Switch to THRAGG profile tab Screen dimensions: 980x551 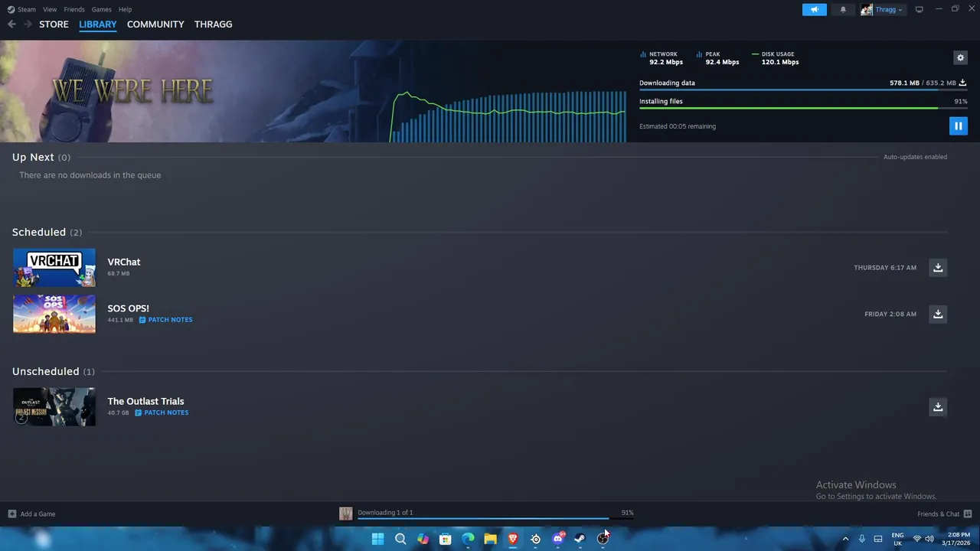coord(213,24)
